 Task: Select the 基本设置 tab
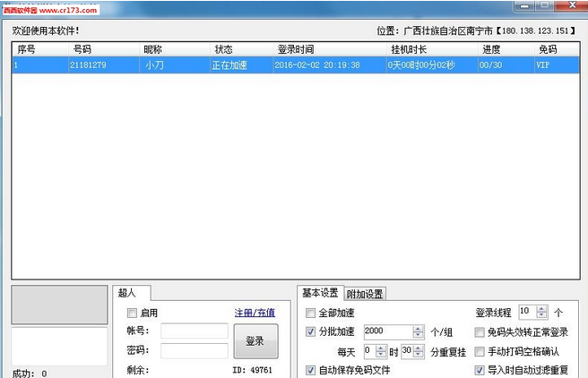[x=319, y=293]
